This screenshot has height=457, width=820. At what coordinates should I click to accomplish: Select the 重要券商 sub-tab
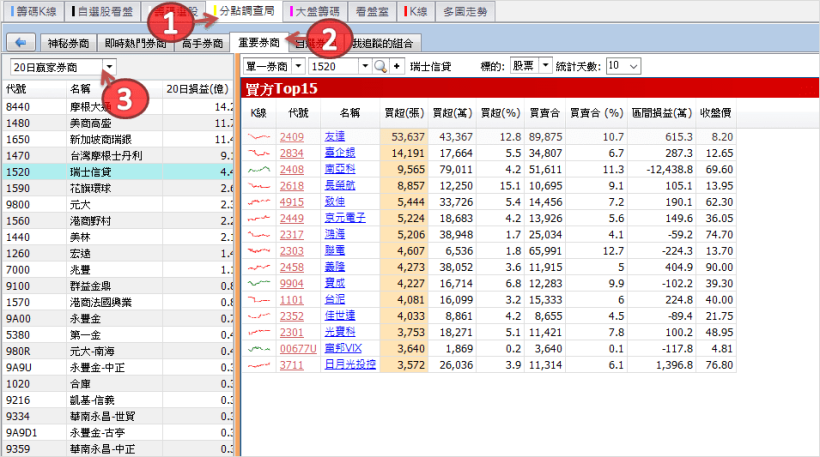(259, 42)
